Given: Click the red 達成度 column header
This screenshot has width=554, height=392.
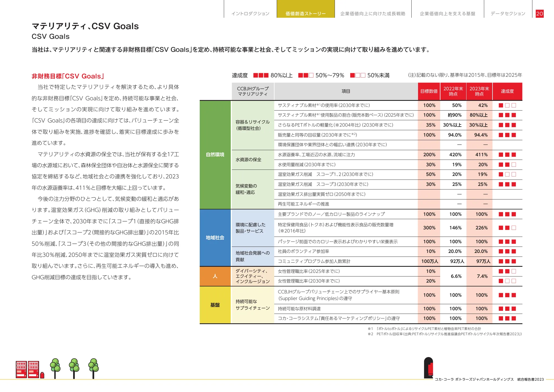Looking at the screenshot, I should (x=507, y=91).
